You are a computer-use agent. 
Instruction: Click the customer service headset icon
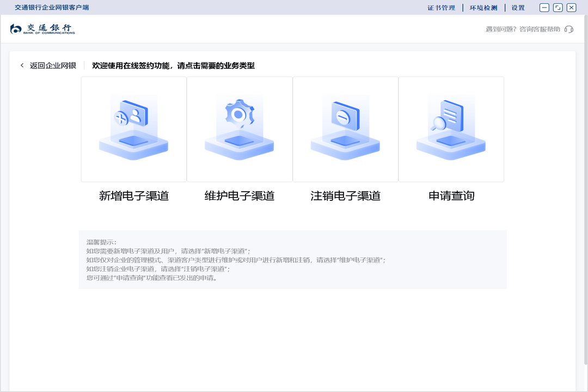(x=569, y=29)
